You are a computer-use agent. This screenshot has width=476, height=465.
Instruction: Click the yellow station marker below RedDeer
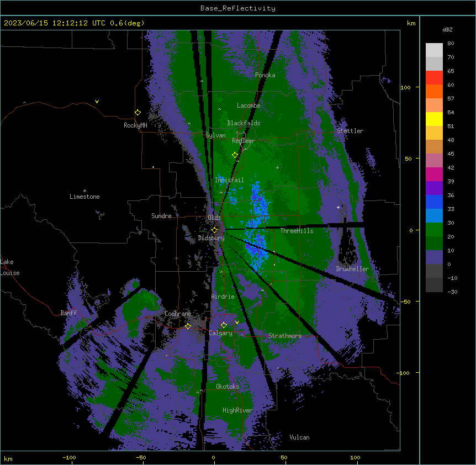click(x=235, y=155)
